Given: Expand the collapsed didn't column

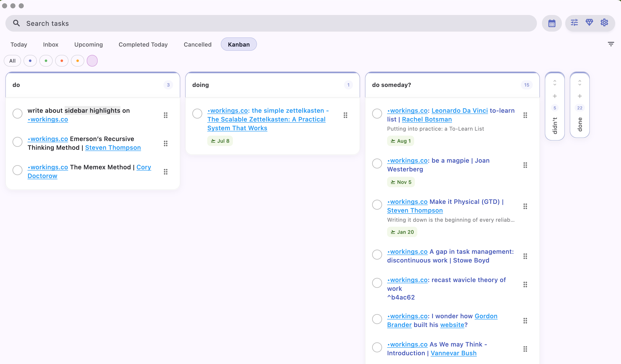Looking at the screenshot, I should (554, 83).
